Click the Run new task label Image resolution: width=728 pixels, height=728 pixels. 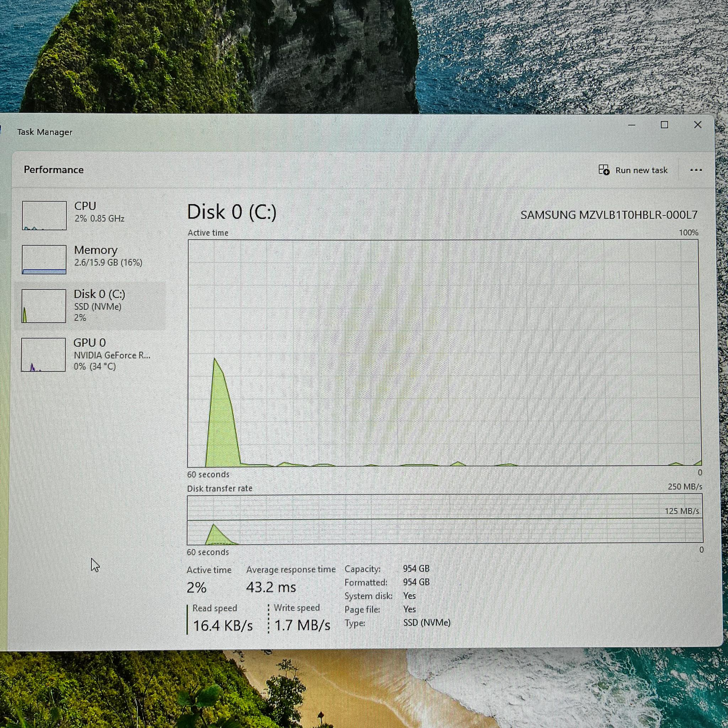[x=641, y=170]
